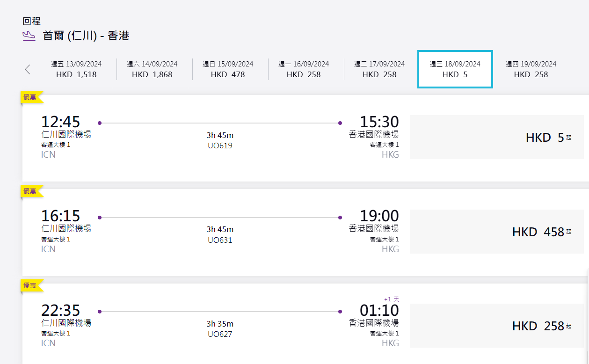Click the yellow 優惠 tag on 16:15 flight
This screenshot has width=589, height=364.
pos(30,191)
